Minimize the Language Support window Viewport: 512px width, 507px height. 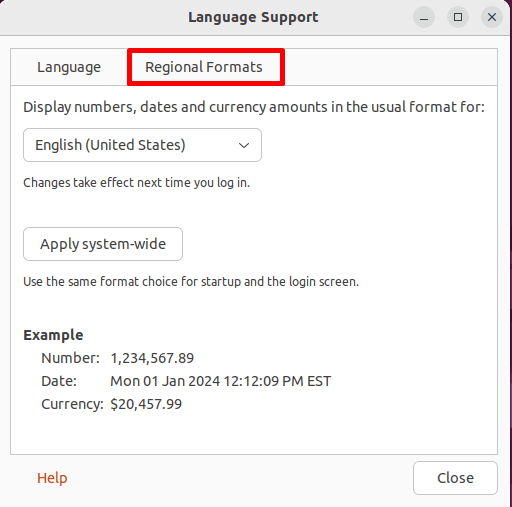tap(424, 17)
